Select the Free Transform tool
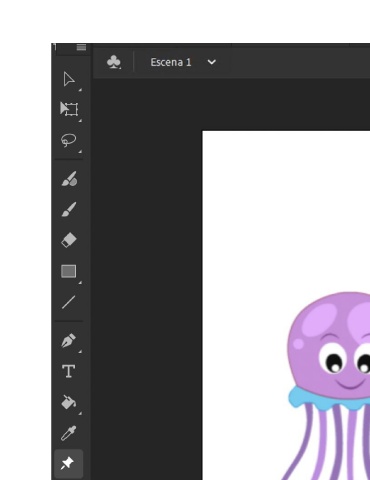 click(x=69, y=109)
